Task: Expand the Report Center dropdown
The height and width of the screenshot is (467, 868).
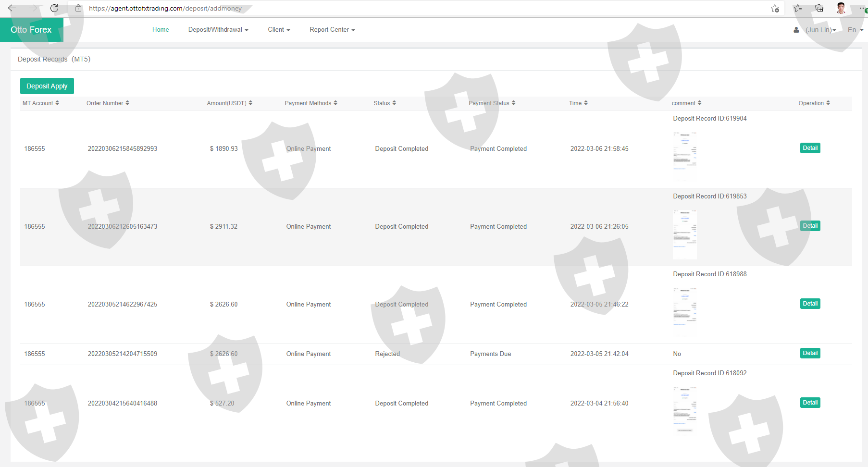Action: [x=332, y=30]
